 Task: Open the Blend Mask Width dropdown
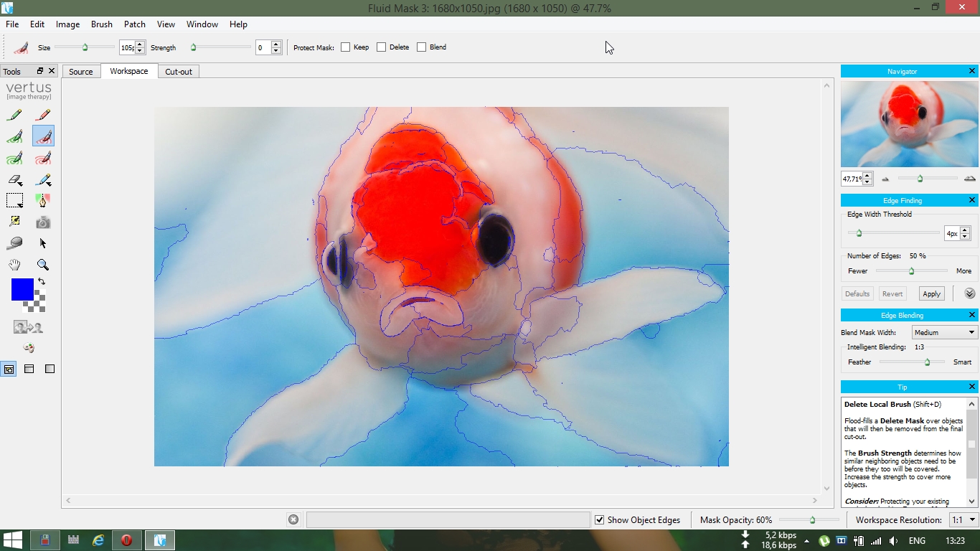944,332
